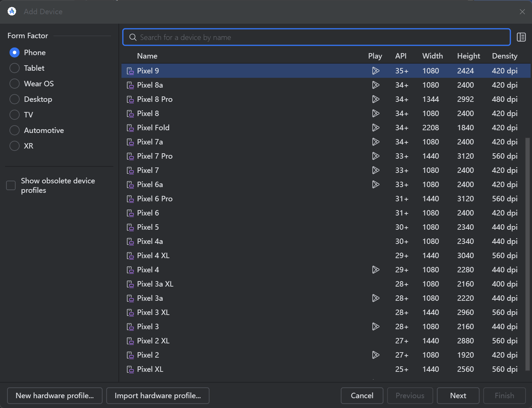
Task: Click the device list vertical scrollbar
Action: click(527, 254)
